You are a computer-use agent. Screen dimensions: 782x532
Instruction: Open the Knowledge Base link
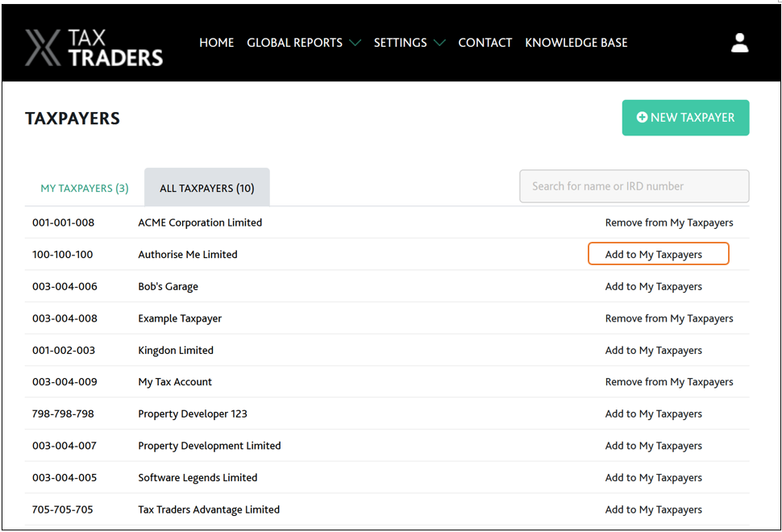(576, 43)
